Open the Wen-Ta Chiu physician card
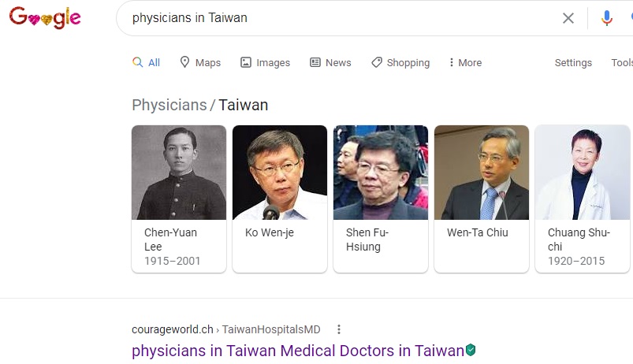633x364 pixels. pos(482,199)
